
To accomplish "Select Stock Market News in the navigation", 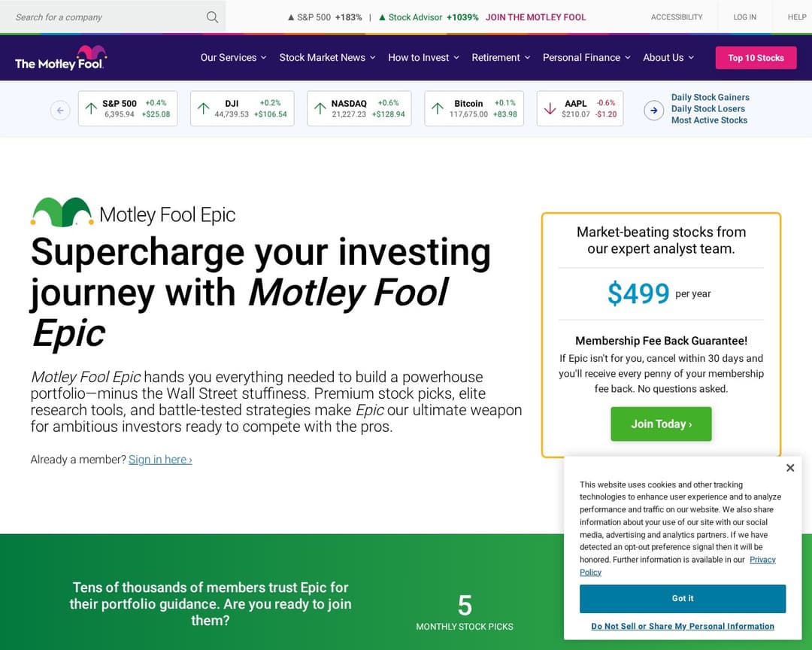I will (x=323, y=57).
